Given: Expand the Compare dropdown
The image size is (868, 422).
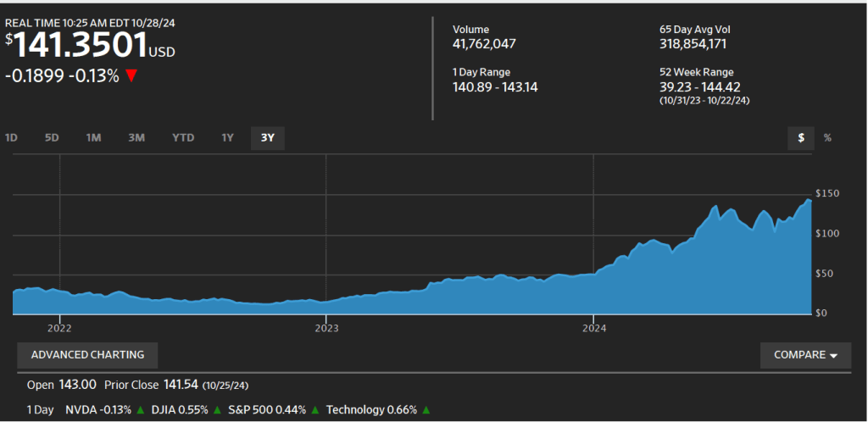Looking at the screenshot, I should point(805,355).
